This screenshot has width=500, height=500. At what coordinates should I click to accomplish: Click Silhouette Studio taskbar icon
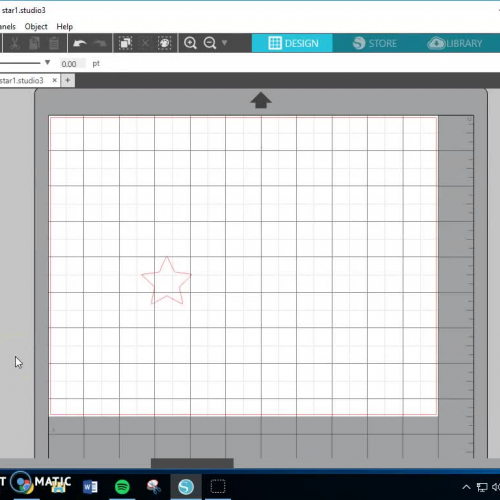tap(186, 487)
